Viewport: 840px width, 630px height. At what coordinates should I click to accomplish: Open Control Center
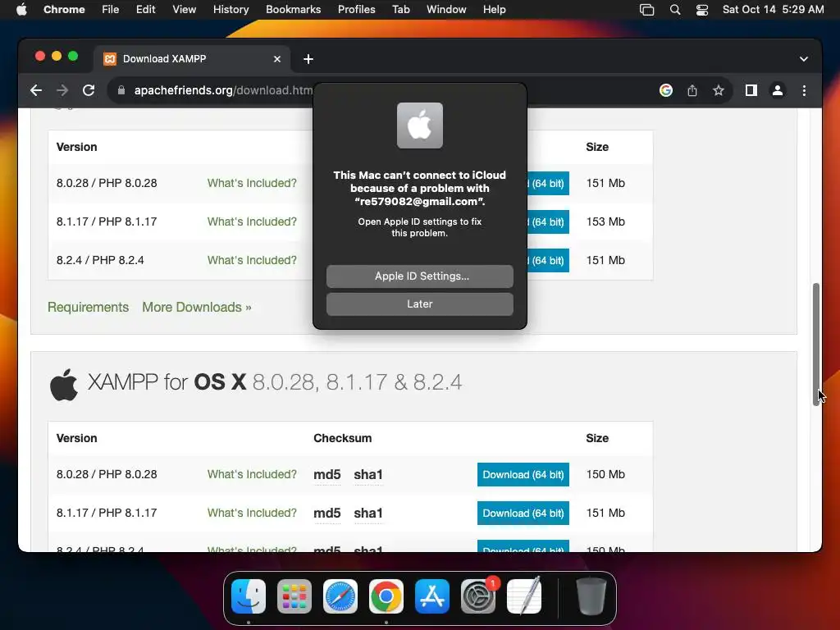[702, 10]
